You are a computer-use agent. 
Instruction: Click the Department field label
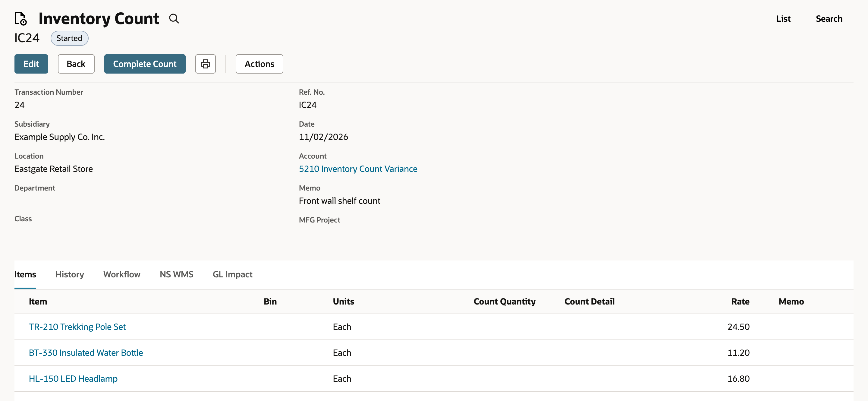click(x=35, y=188)
